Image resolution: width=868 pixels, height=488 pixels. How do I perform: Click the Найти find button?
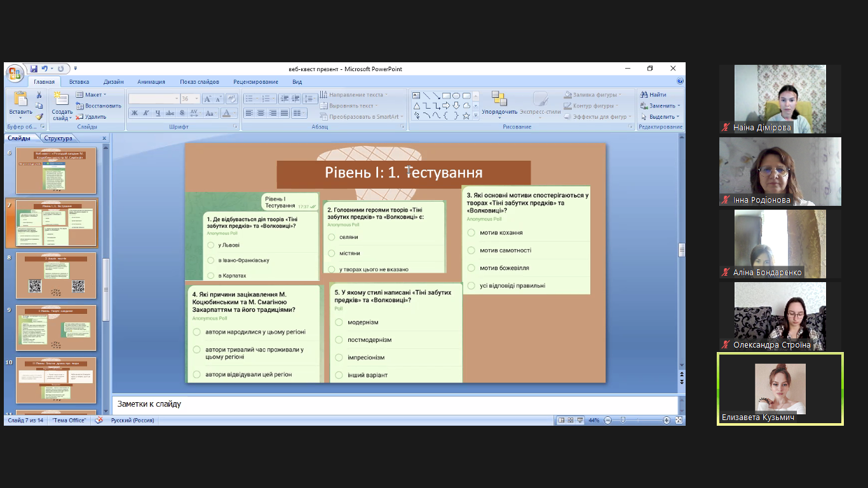(x=653, y=95)
